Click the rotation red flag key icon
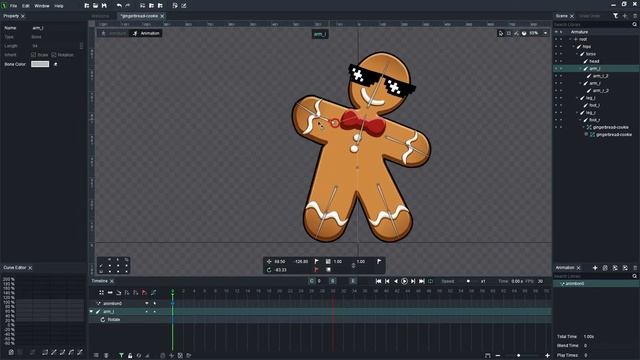640x360 pixels. 316,270
